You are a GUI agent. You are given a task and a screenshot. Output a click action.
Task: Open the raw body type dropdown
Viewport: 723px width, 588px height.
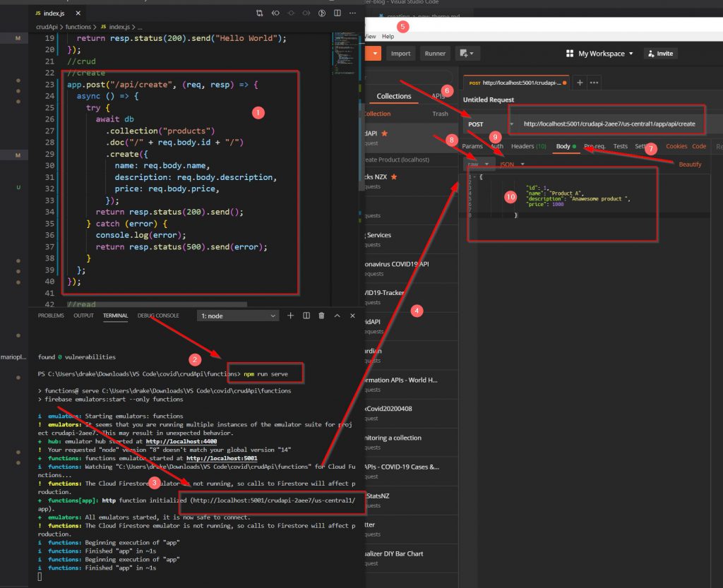477,164
